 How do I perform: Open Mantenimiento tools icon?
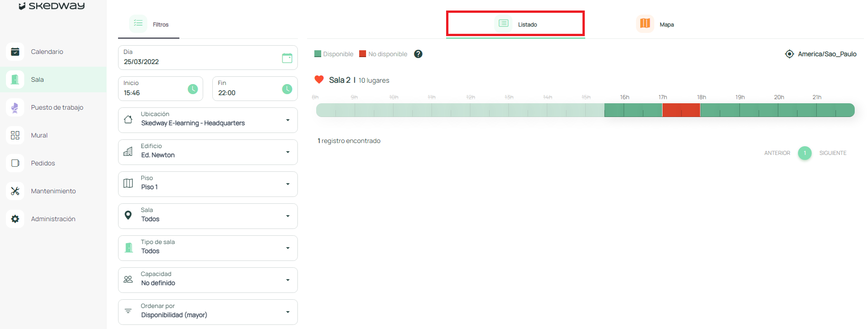tap(15, 191)
